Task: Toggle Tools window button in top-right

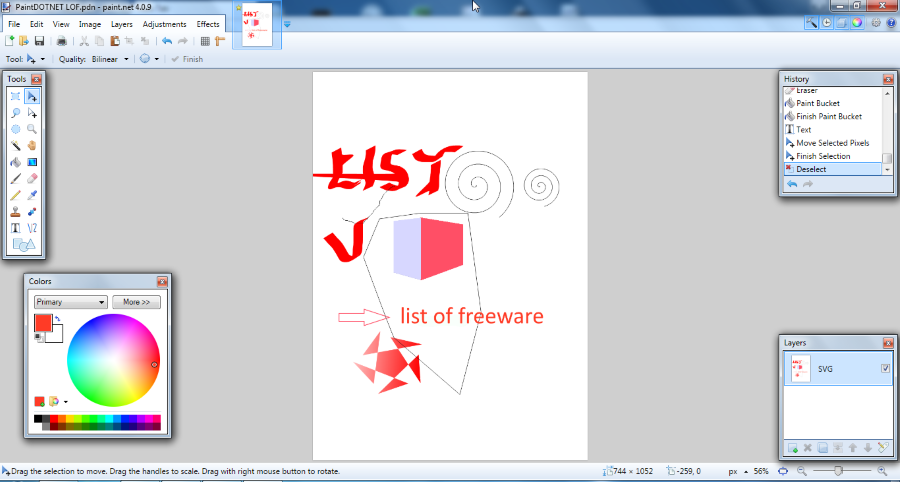Action: (x=811, y=22)
